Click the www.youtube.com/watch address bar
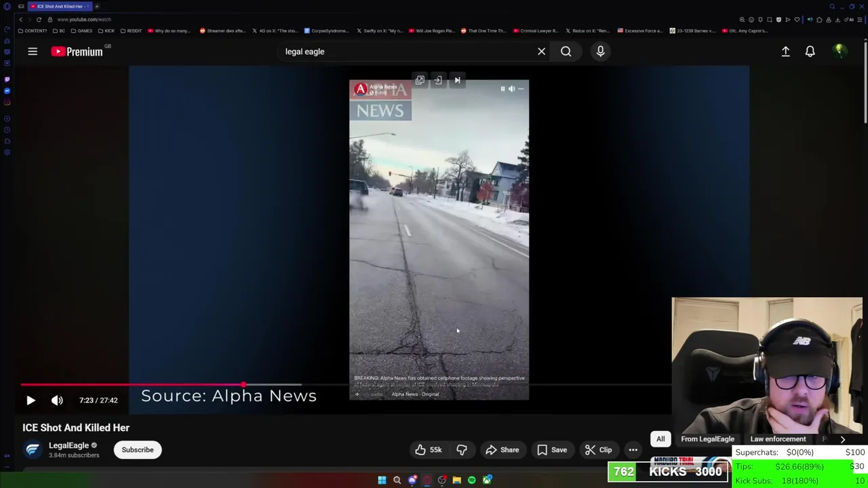 click(x=83, y=20)
